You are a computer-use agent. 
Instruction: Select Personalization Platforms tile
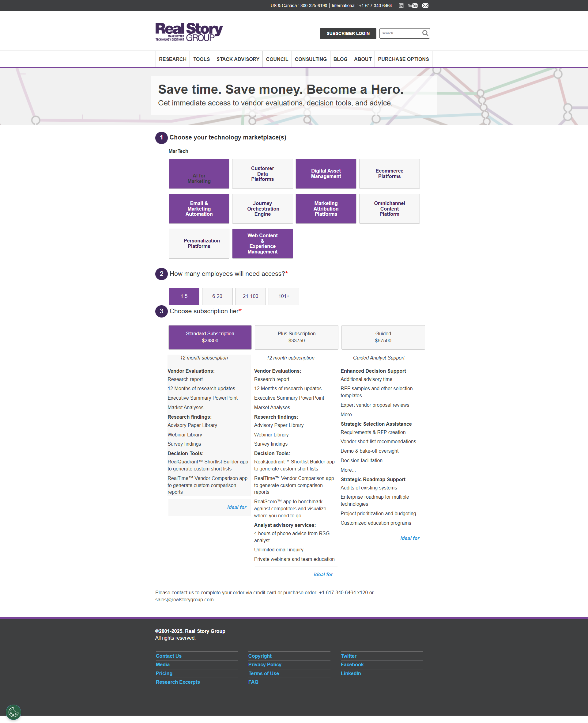199,243
